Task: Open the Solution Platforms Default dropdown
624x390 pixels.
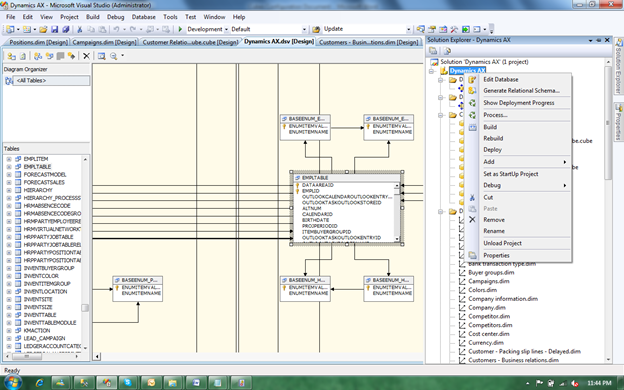Action: click(304, 29)
